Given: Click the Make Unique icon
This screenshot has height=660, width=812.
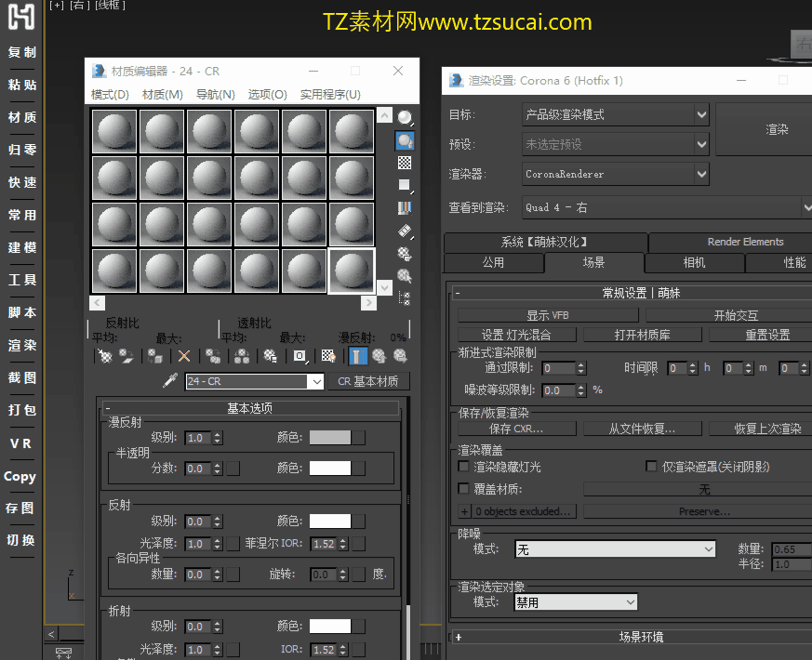Looking at the screenshot, I should click(x=241, y=356).
